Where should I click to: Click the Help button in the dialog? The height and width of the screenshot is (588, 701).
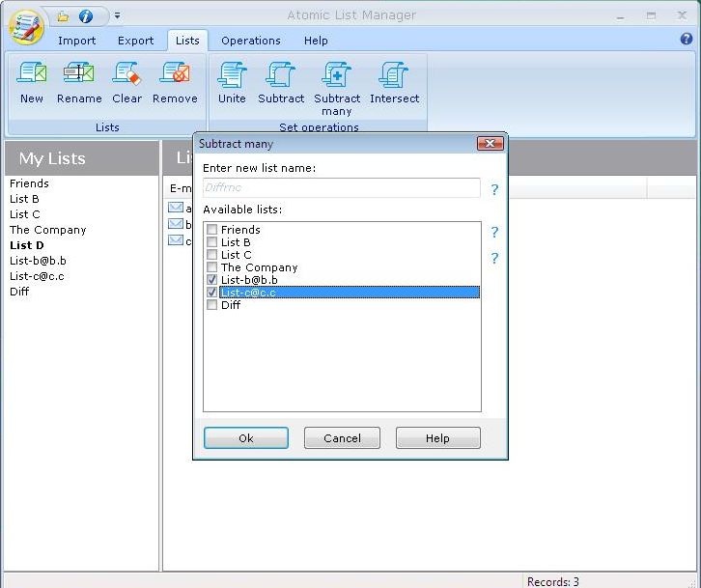click(437, 437)
